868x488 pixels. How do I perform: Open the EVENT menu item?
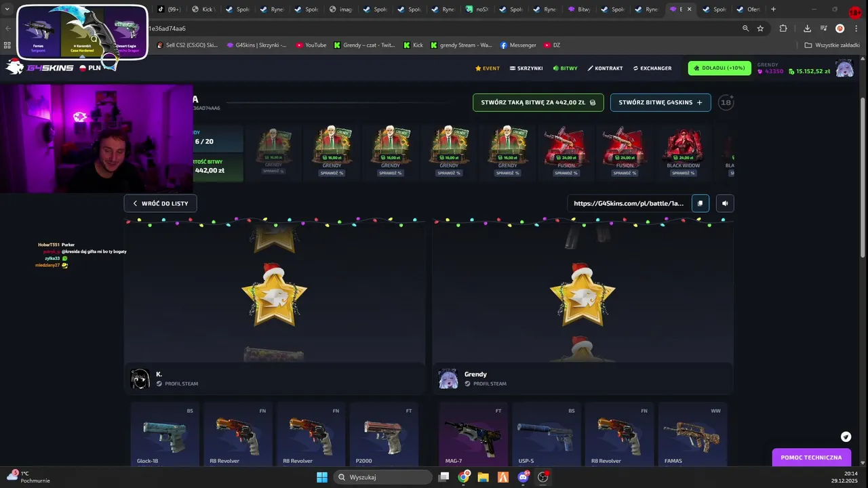coord(488,68)
